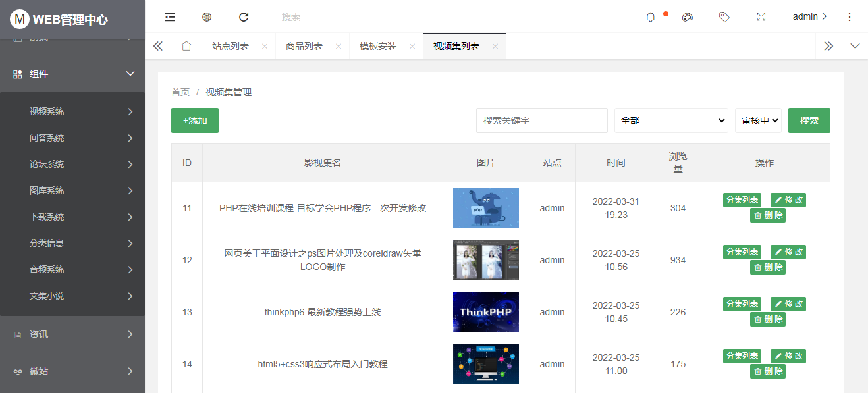Go to the home tab icon

(x=186, y=46)
